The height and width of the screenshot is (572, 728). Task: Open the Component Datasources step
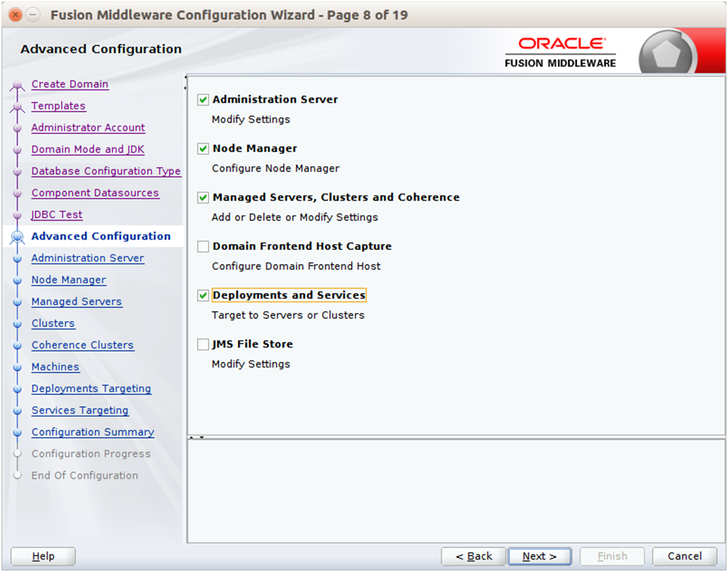click(95, 193)
